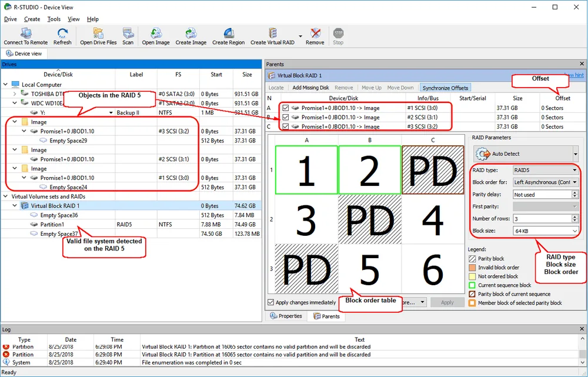
Task: Toggle the checkbox for disk row A
Action: coord(286,108)
